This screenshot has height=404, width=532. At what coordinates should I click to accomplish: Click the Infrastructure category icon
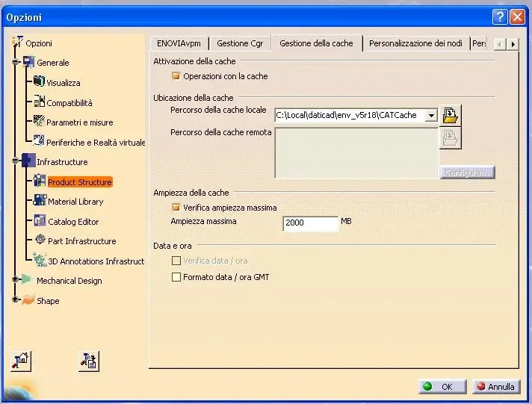[28, 160]
